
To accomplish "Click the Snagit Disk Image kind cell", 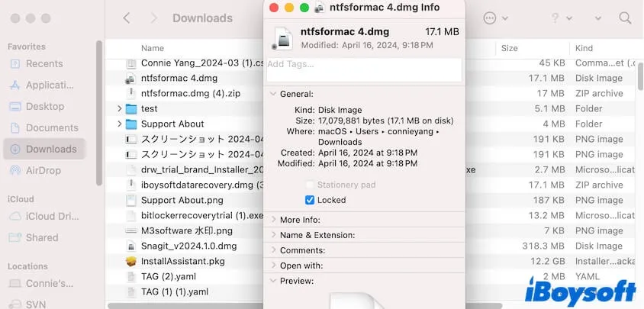I will (x=599, y=246).
